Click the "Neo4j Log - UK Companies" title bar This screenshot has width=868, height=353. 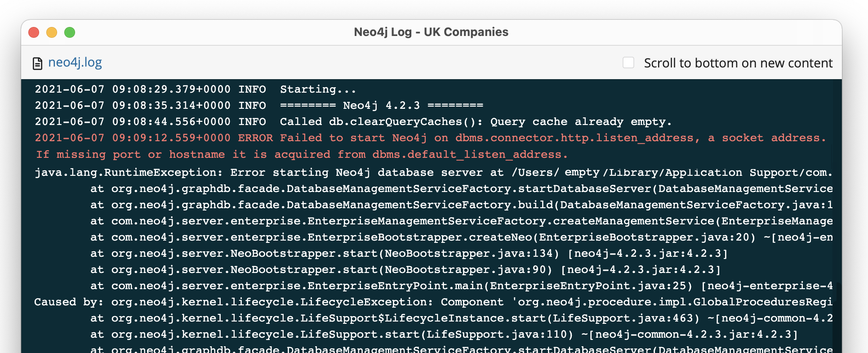coord(431,32)
